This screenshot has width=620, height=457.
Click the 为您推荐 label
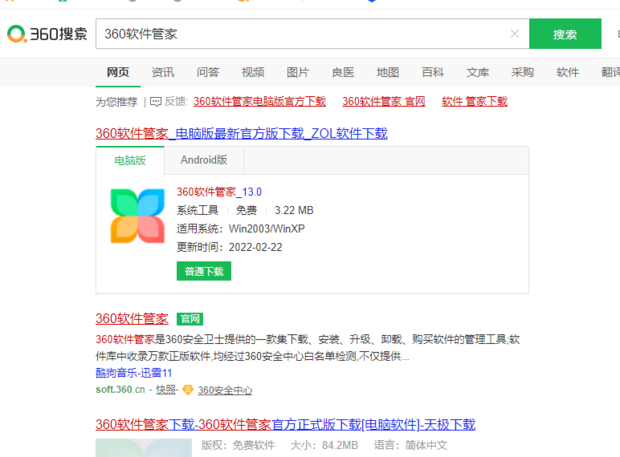point(116,102)
